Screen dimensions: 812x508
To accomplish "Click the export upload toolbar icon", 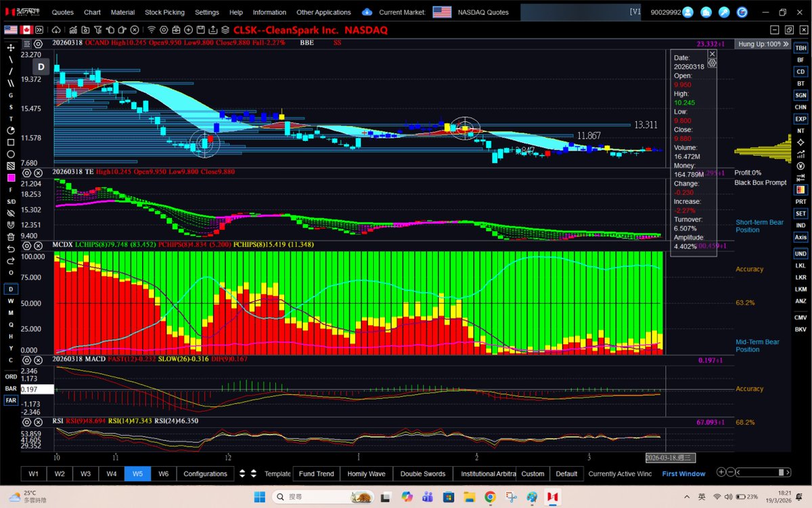I will [x=212, y=30].
